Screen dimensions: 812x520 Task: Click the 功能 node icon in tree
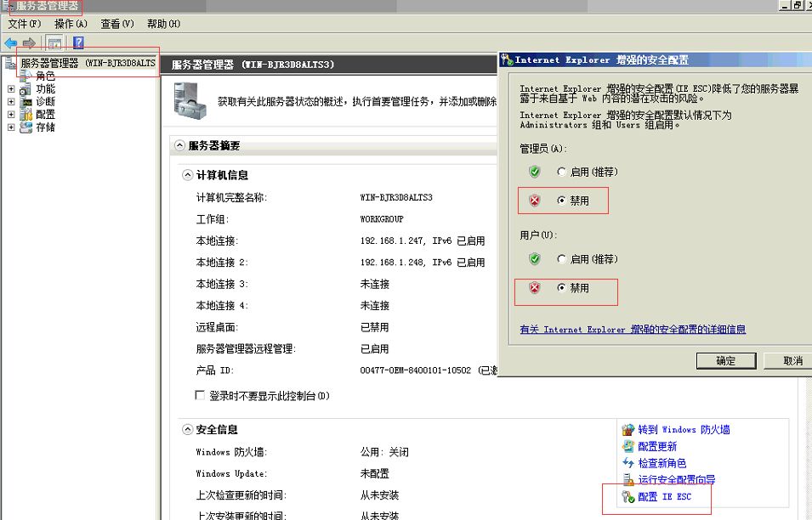26,89
